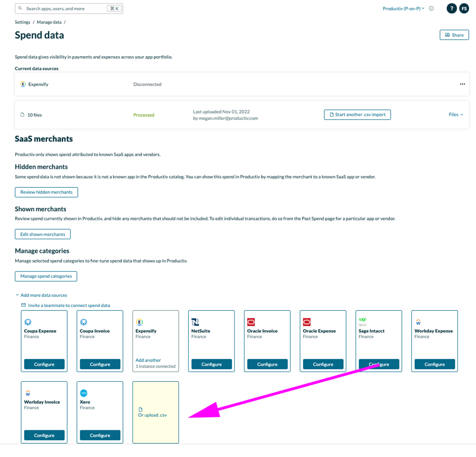Click the ⌘K shortcut badge in search
Image resolution: width=476 pixels, height=457 pixels.
click(x=114, y=9)
